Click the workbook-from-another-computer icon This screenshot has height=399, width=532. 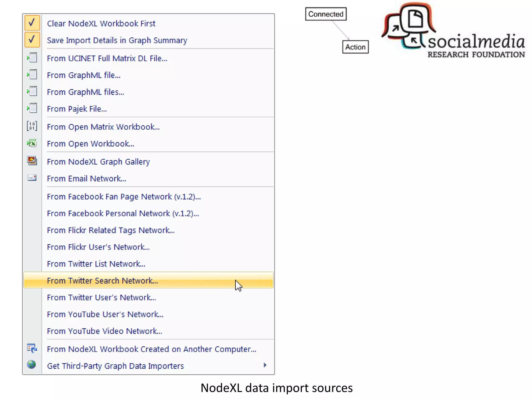32,348
